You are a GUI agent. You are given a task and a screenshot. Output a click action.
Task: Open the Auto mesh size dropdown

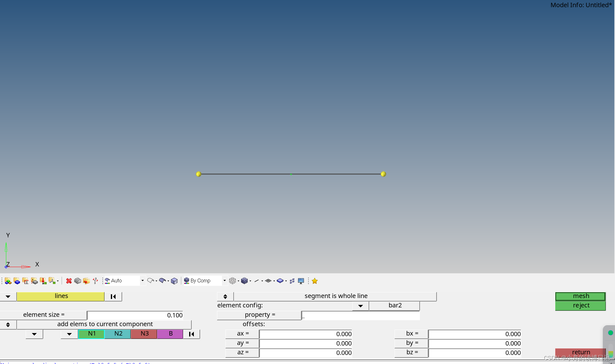140,281
